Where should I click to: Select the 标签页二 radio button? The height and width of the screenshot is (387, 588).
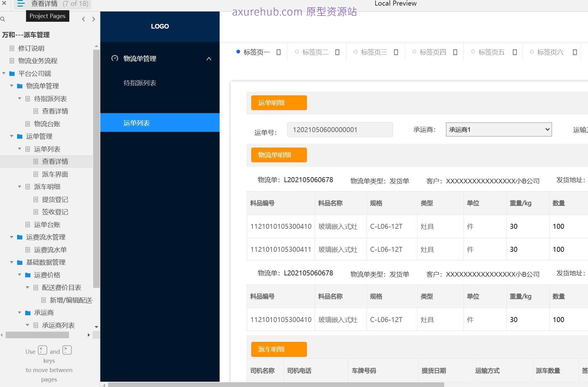(x=297, y=52)
